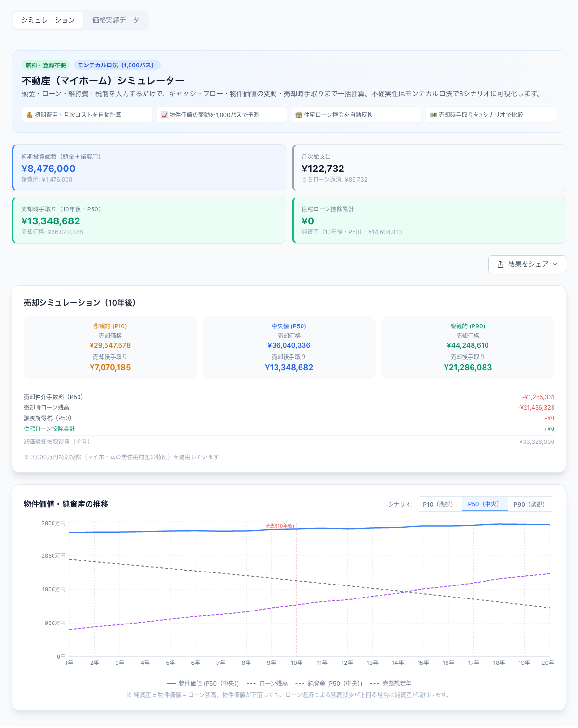Expand the 結果をシェア dropdown chevron
This screenshot has height=728, width=578.
pyautogui.click(x=555, y=264)
